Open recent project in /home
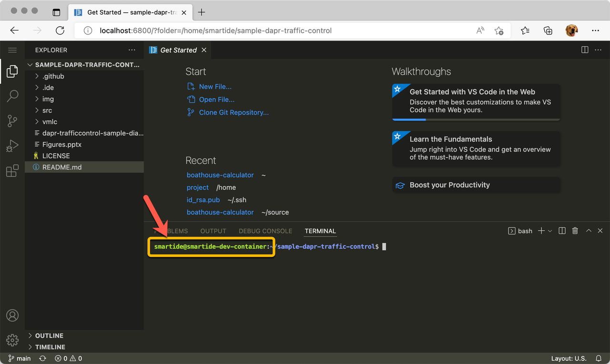Viewport: 610px width, 364px height. pos(198,188)
